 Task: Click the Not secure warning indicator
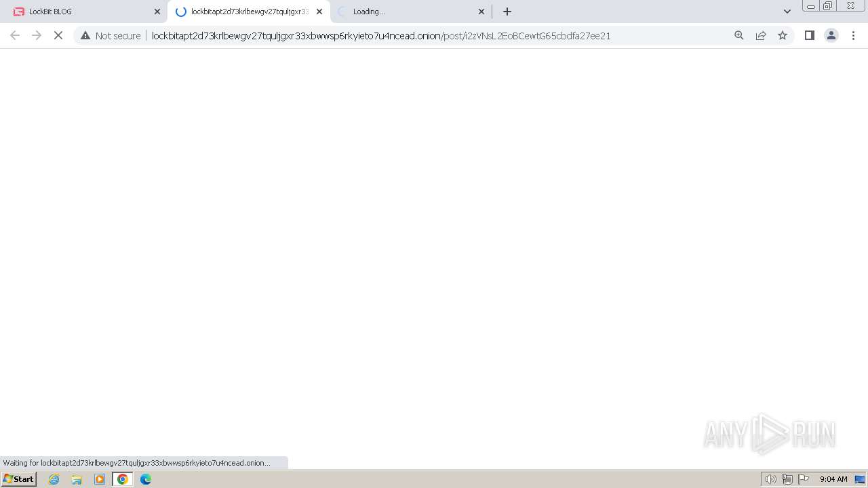click(x=111, y=36)
